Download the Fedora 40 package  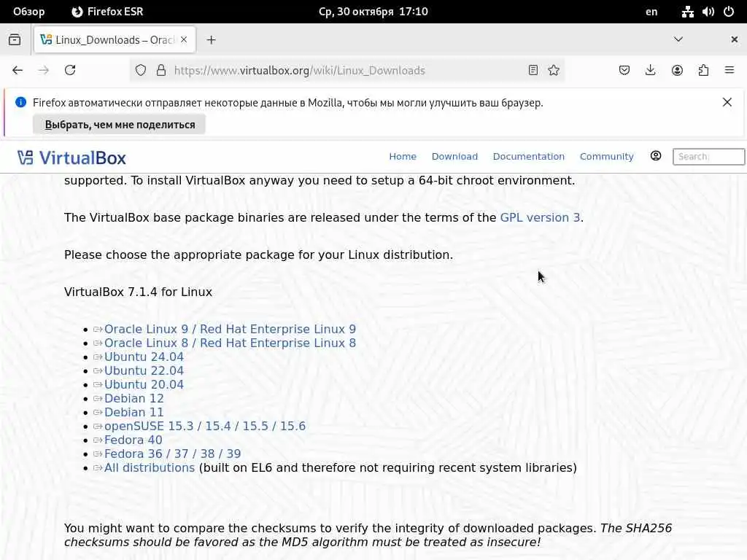133,440
